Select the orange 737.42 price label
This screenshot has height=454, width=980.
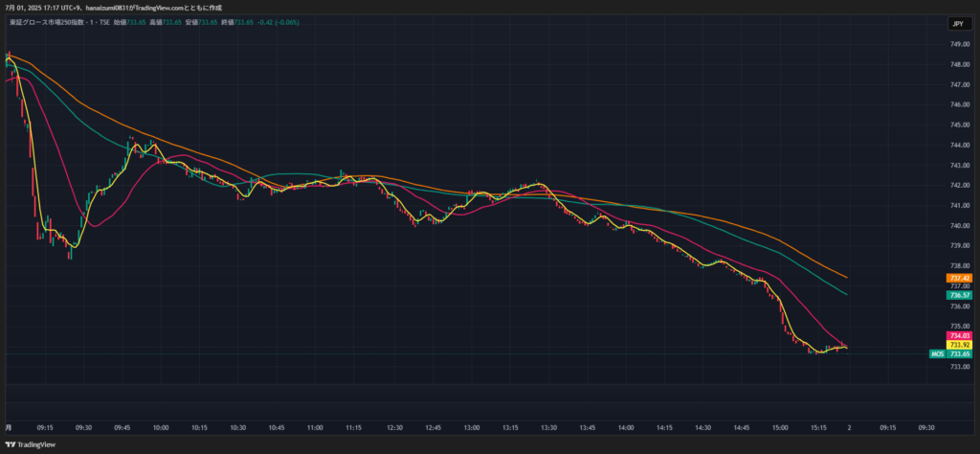click(x=959, y=278)
